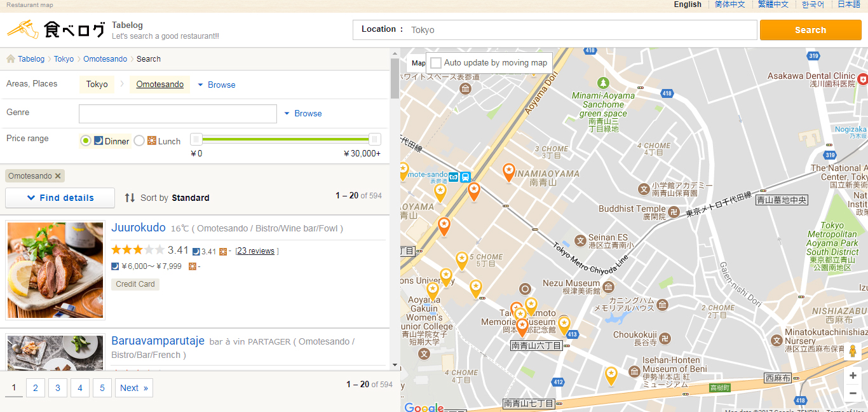Select the Dinner price option

click(86, 141)
